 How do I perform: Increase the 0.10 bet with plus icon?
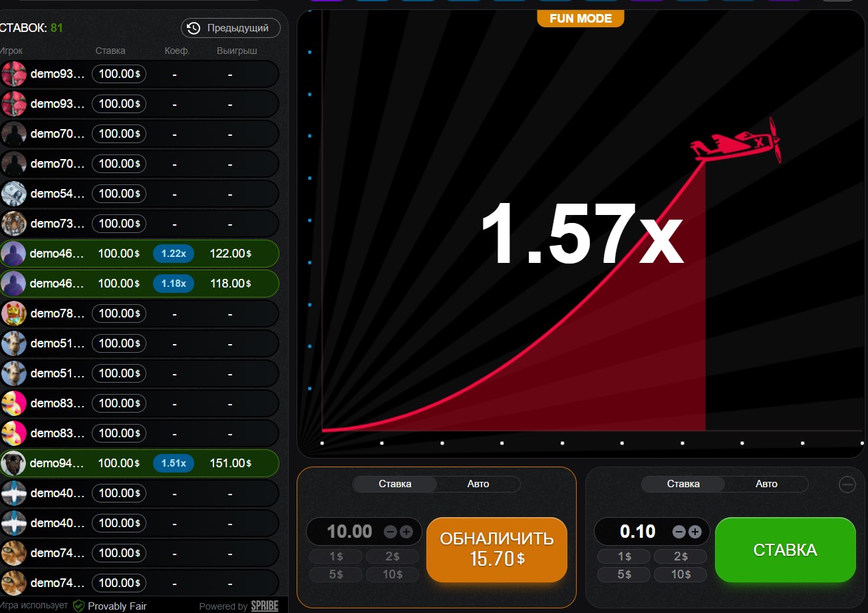pos(694,532)
